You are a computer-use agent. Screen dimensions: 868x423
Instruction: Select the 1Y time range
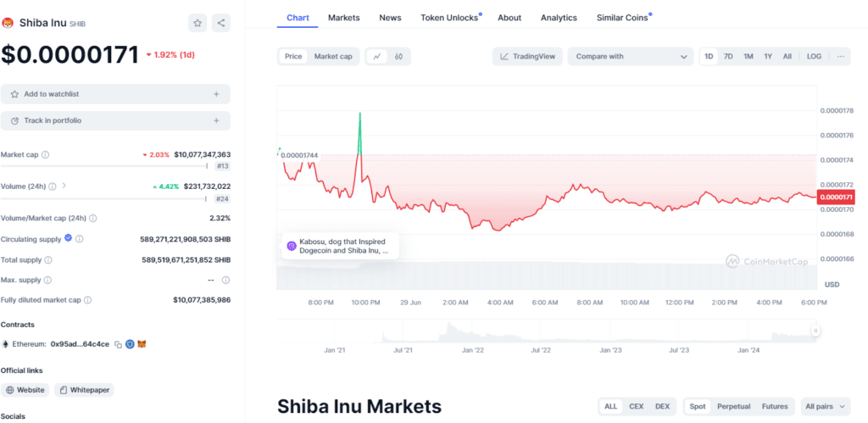click(768, 57)
